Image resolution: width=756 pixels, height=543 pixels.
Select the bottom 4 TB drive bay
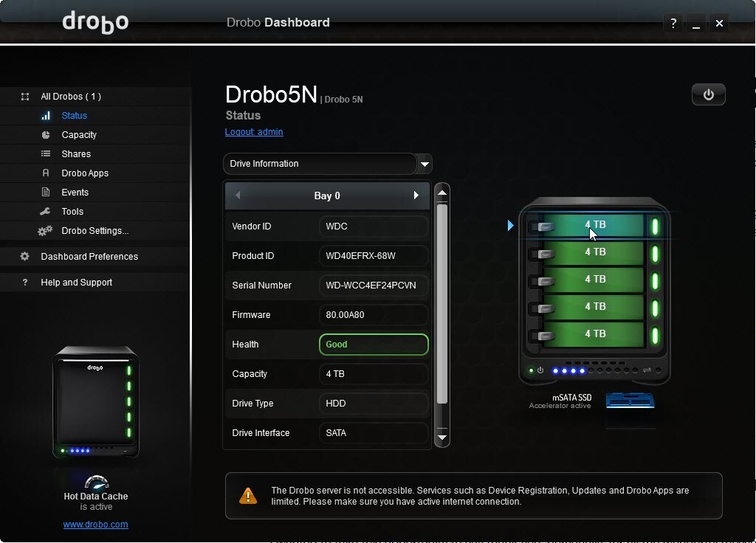[594, 334]
